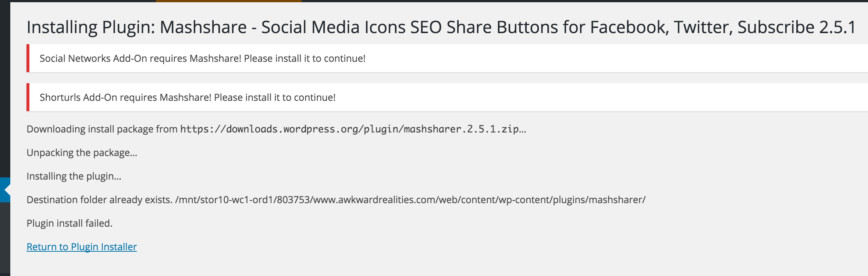Click the word 'Mashshare' in the page heading
Image resolution: width=868 pixels, height=276 pixels.
tap(203, 27)
